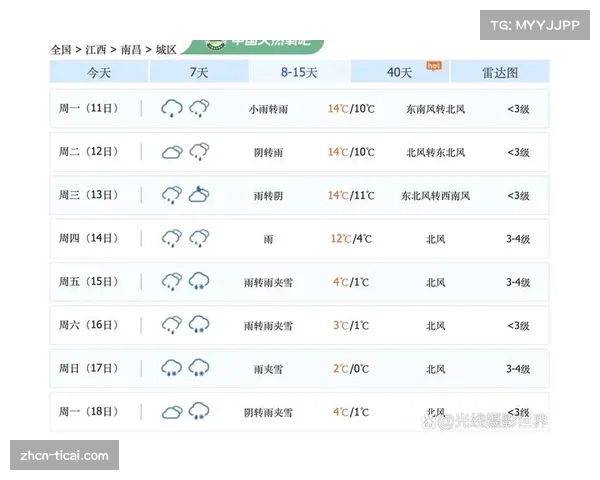Open the 7天 forecast tab

[199, 72]
